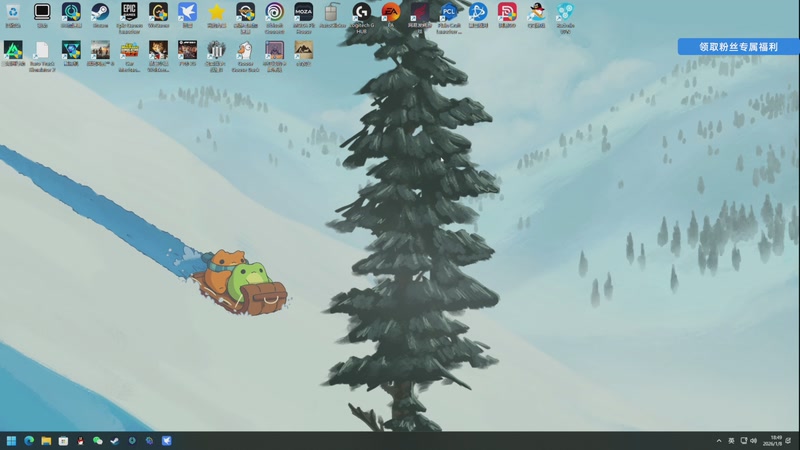Open WeChat from the taskbar
Screen dimensions: 800x450
tap(97, 441)
